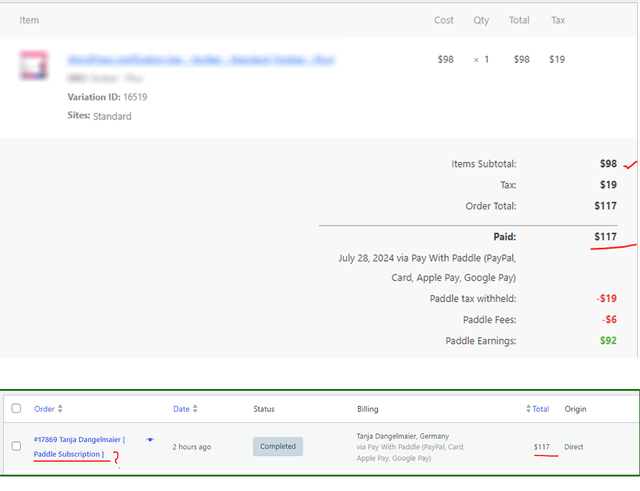Preview order #17869 with the eye icon
The height and width of the screenshot is (491, 640).
click(x=150, y=440)
